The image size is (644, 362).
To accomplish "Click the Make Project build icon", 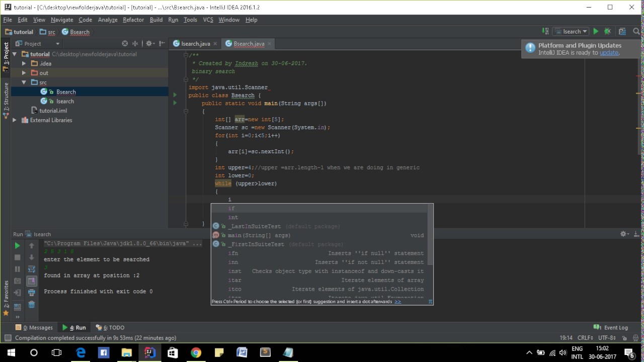I will click(x=545, y=31).
